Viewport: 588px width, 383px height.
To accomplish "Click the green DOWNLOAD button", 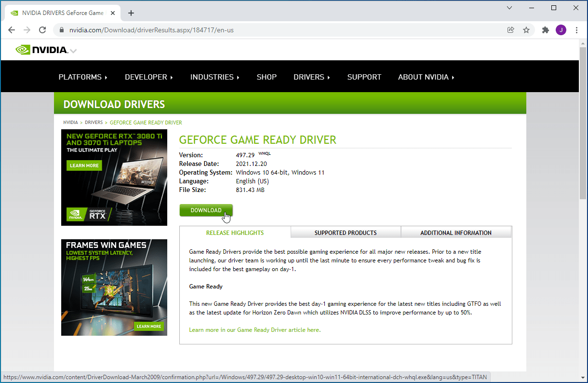I will 206,210.
